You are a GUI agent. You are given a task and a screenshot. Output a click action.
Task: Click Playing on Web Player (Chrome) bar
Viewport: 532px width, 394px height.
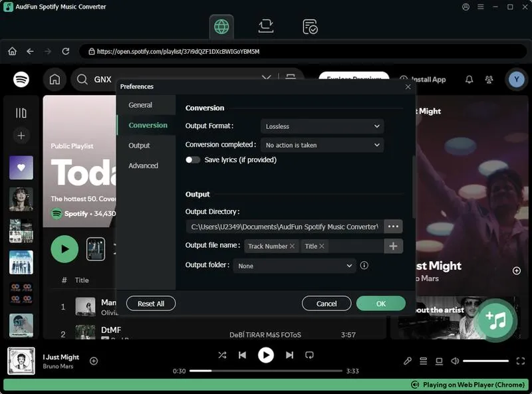point(265,385)
